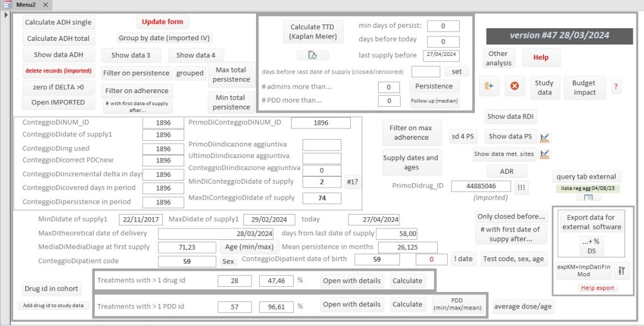Click the design icon beside Show data PS
The width and height of the screenshot is (644, 326).
(545, 137)
